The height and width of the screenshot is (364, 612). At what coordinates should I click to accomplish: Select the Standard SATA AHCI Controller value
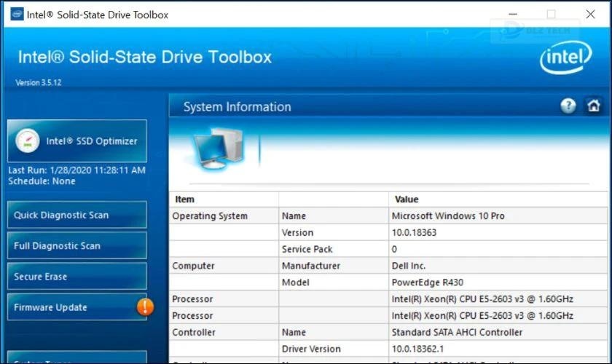(x=457, y=333)
